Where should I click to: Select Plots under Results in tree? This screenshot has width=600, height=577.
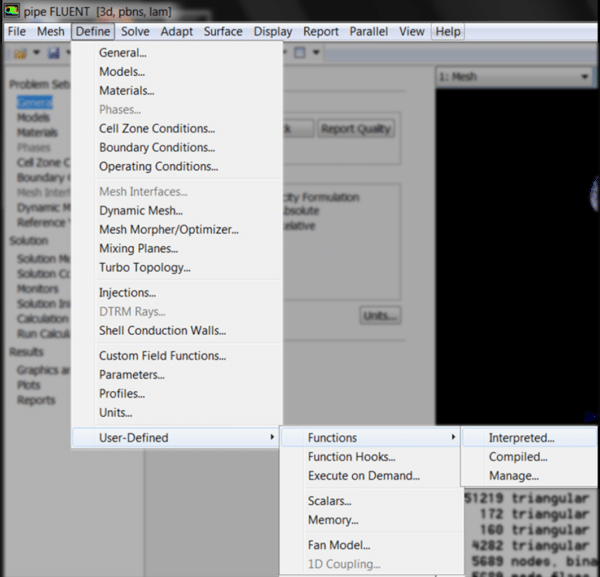30,386
